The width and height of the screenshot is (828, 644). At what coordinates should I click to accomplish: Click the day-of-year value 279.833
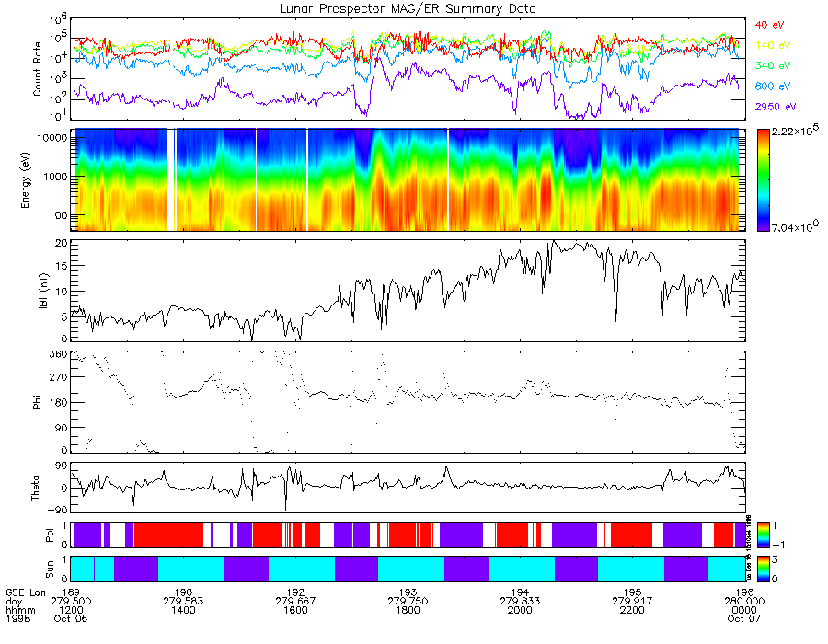pos(520,602)
